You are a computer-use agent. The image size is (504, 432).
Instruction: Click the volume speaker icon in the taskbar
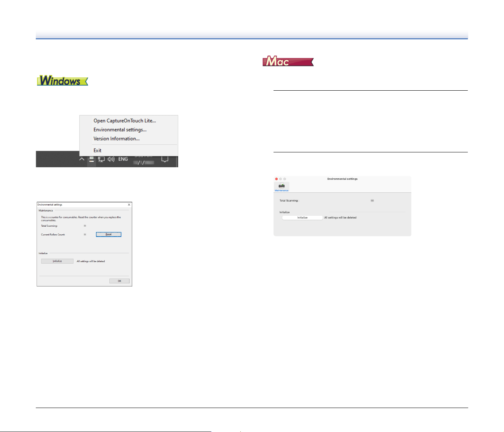click(111, 159)
